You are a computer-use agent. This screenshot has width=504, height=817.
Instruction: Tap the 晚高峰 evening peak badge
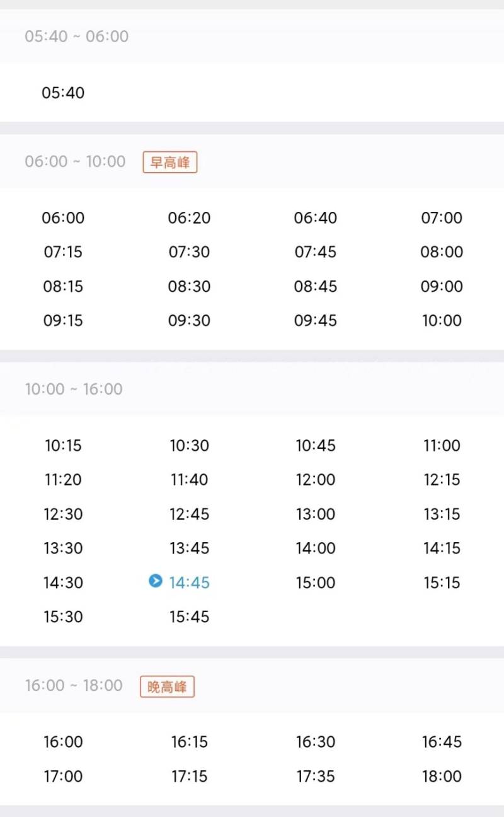click(167, 687)
